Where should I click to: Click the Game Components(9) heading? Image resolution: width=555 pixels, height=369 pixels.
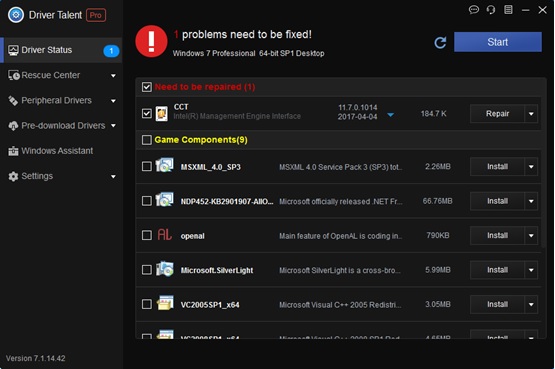point(201,140)
